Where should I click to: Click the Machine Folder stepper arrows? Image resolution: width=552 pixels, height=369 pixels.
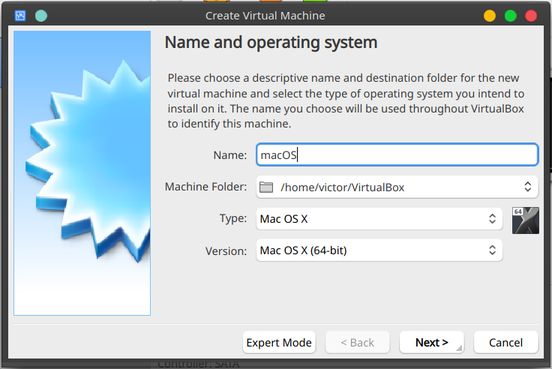(x=527, y=187)
